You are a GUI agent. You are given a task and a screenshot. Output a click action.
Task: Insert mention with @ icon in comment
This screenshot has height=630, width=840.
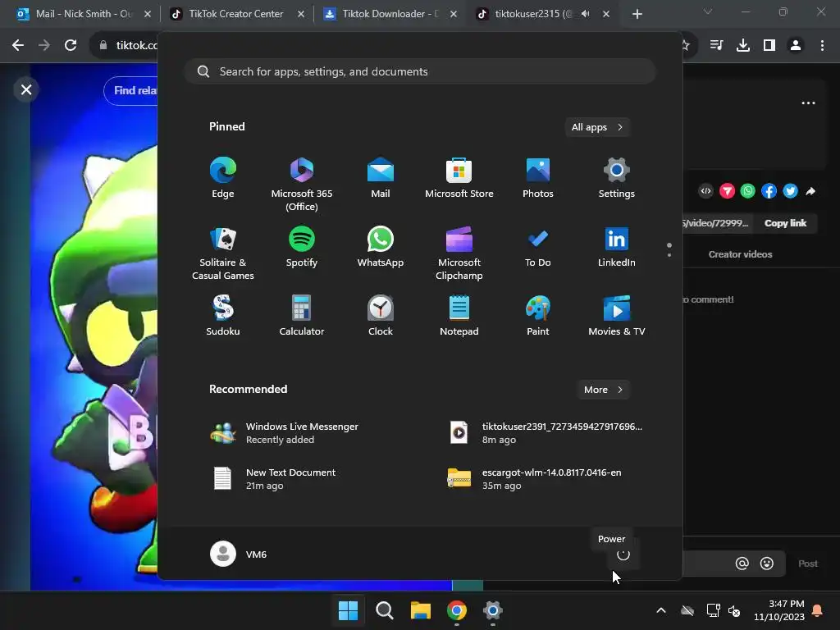(742, 563)
